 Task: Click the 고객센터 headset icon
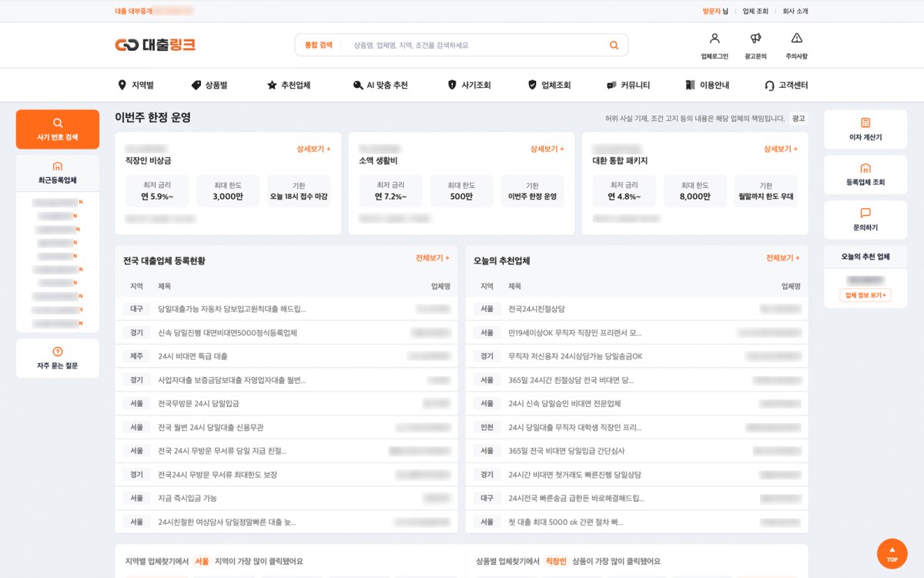click(769, 85)
